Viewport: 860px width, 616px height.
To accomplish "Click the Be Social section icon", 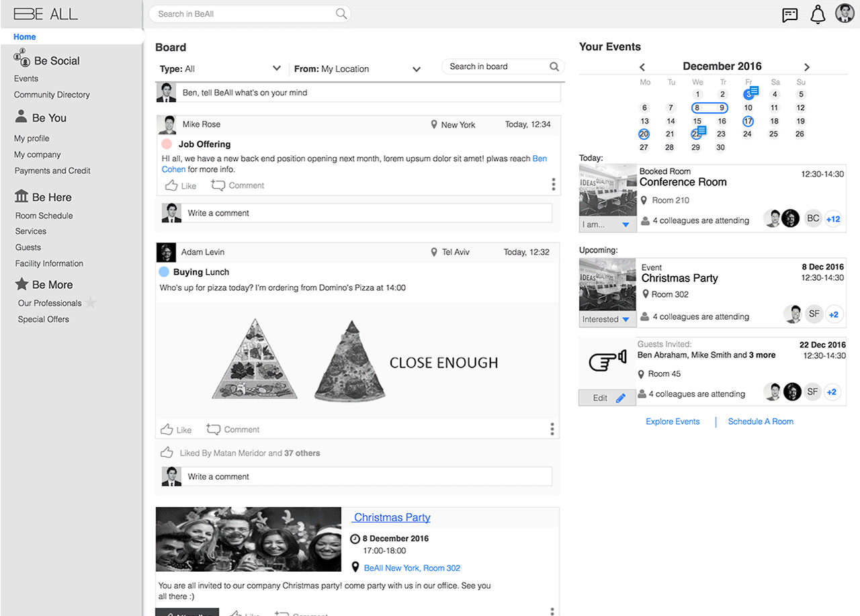I will pos(21,58).
